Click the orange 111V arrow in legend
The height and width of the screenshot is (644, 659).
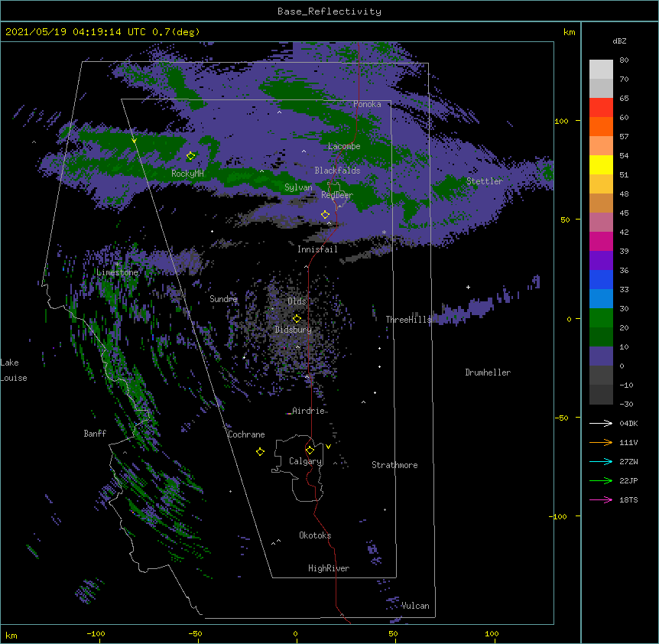(x=601, y=442)
